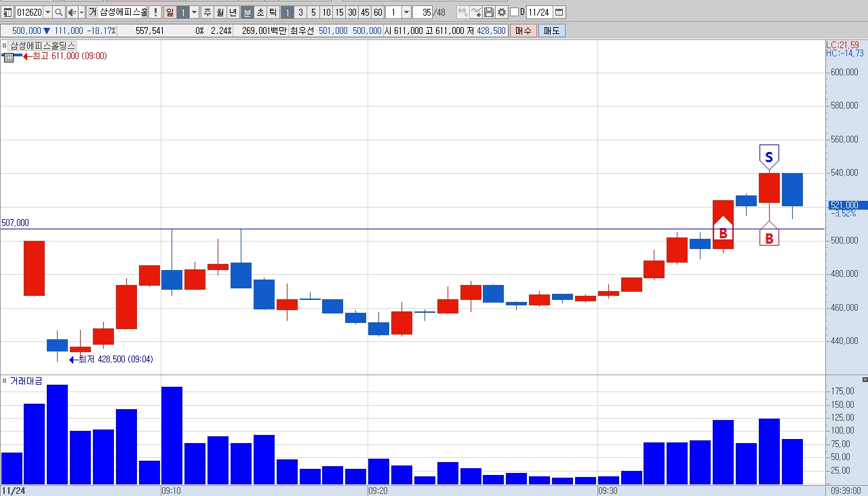Click the lower-right B buy marker below candle

tap(769, 235)
